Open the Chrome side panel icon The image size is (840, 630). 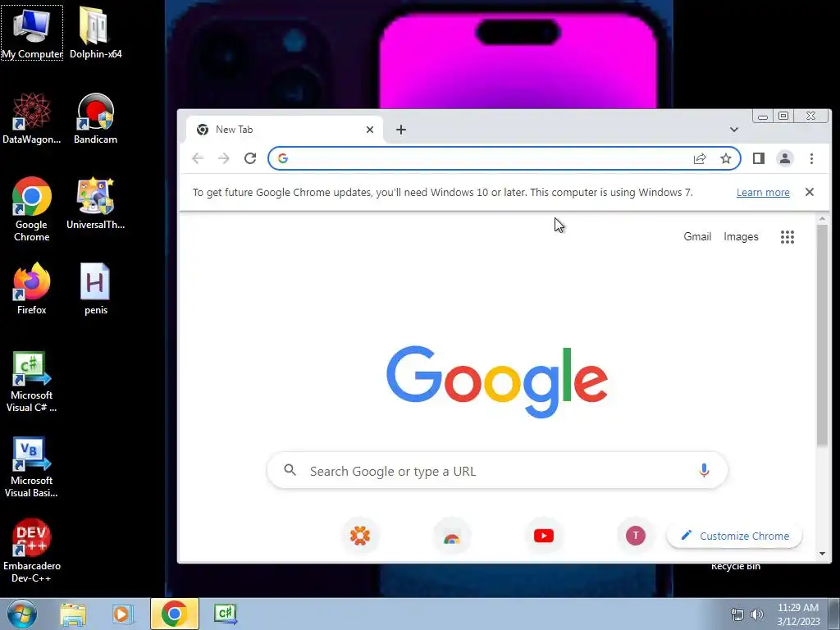[759, 158]
